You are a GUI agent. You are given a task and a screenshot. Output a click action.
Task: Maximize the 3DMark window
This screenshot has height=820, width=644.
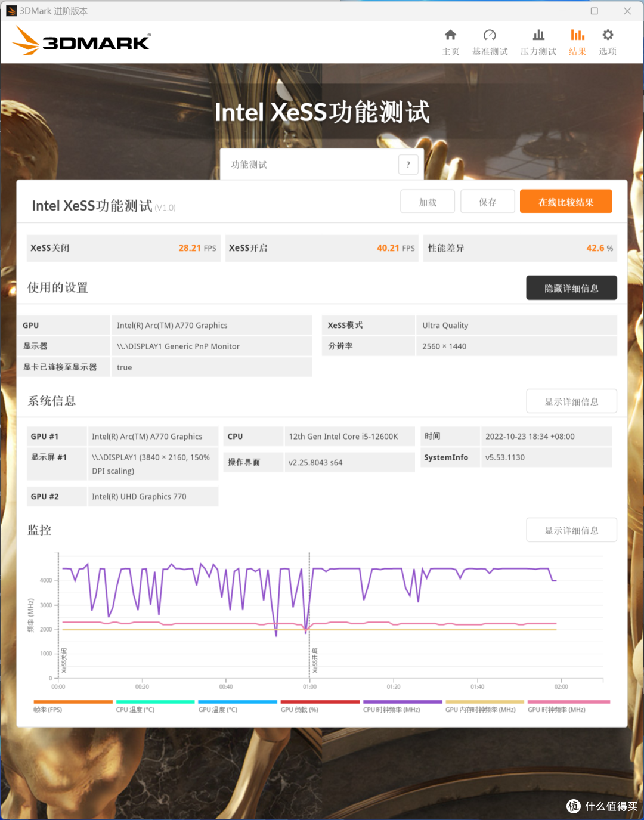(x=595, y=11)
